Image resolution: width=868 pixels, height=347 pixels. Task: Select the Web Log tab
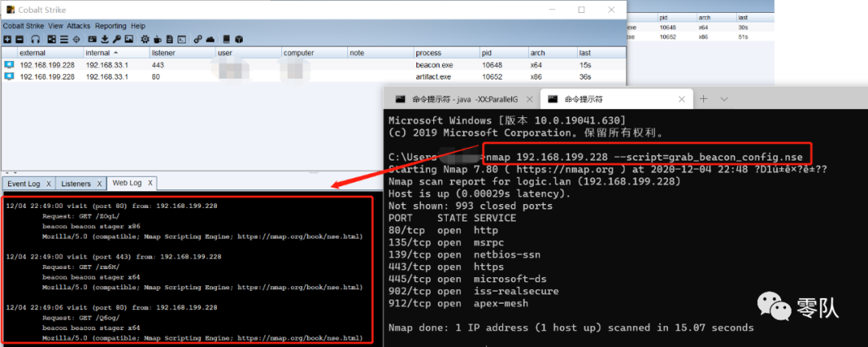127,182
